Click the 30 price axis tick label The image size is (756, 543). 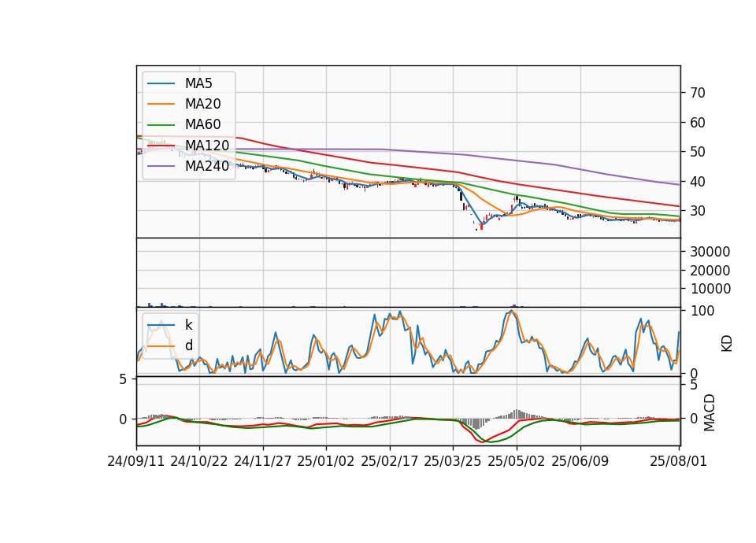pos(697,211)
